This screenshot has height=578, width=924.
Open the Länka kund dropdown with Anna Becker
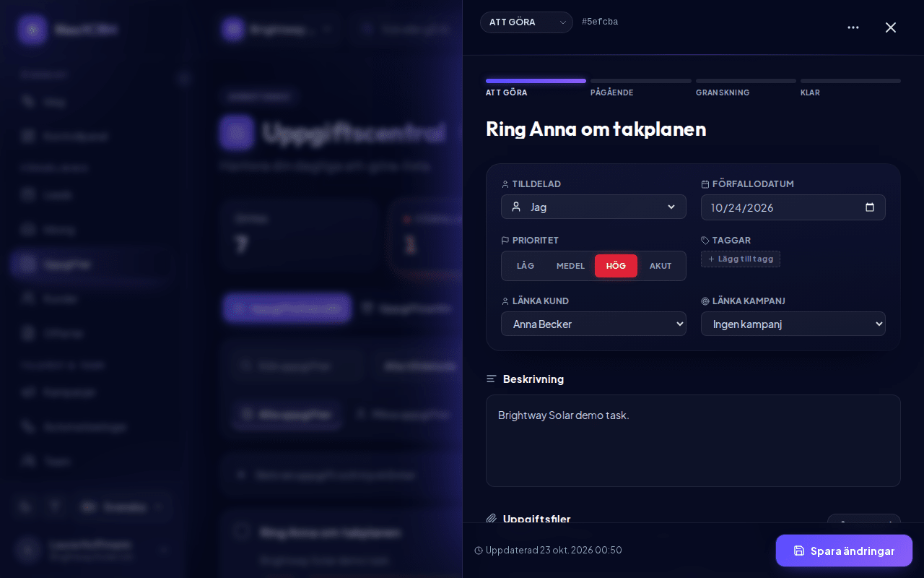click(593, 324)
